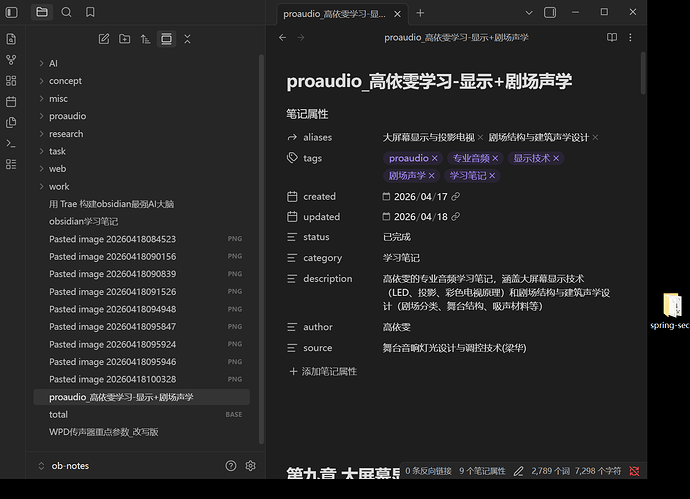Remove the 显示技术 tag

click(x=556, y=158)
